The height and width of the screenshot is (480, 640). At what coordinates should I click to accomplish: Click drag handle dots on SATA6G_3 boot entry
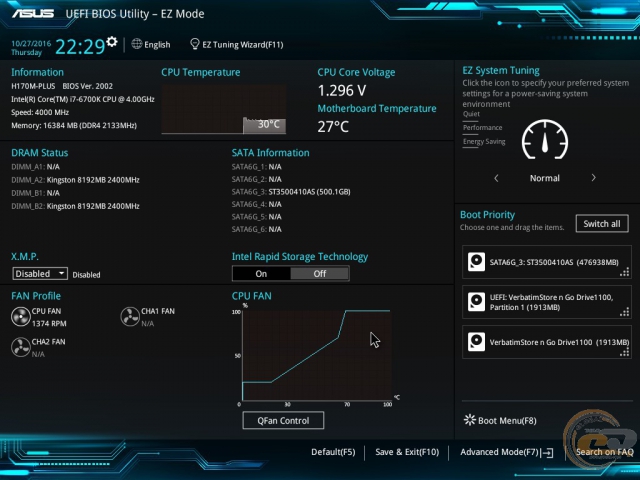point(624,273)
